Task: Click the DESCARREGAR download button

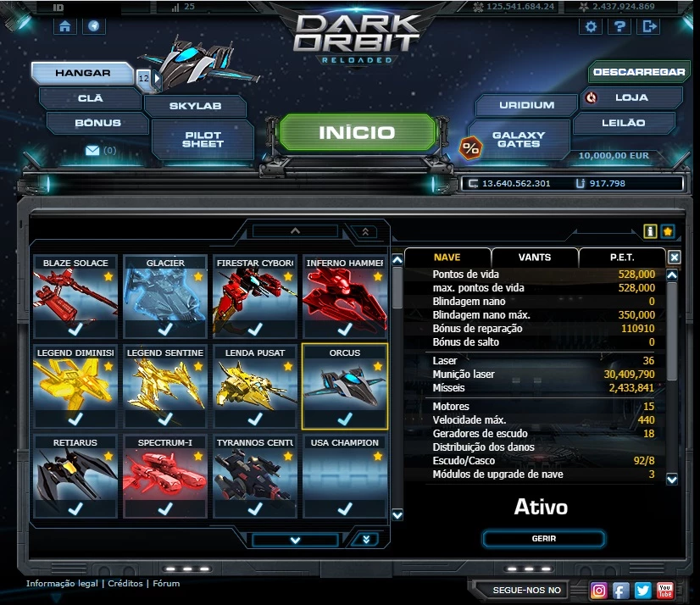Action: pyautogui.click(x=639, y=72)
